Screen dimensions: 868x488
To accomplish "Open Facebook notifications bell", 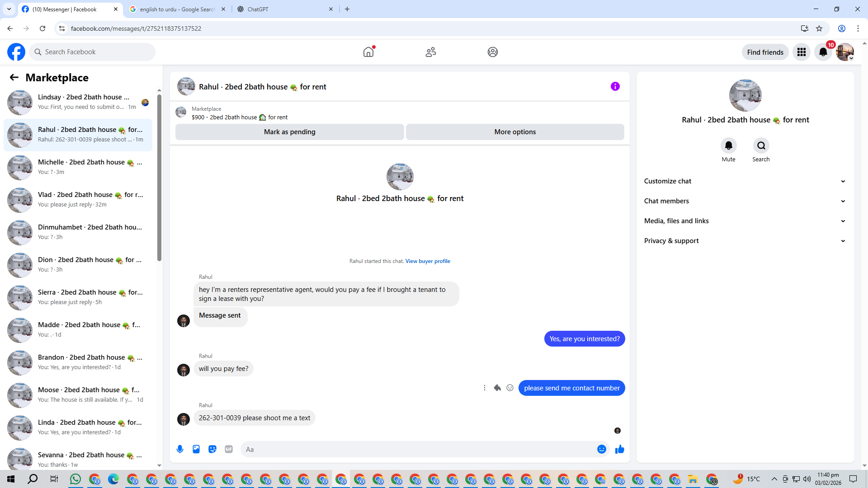I will point(823,52).
